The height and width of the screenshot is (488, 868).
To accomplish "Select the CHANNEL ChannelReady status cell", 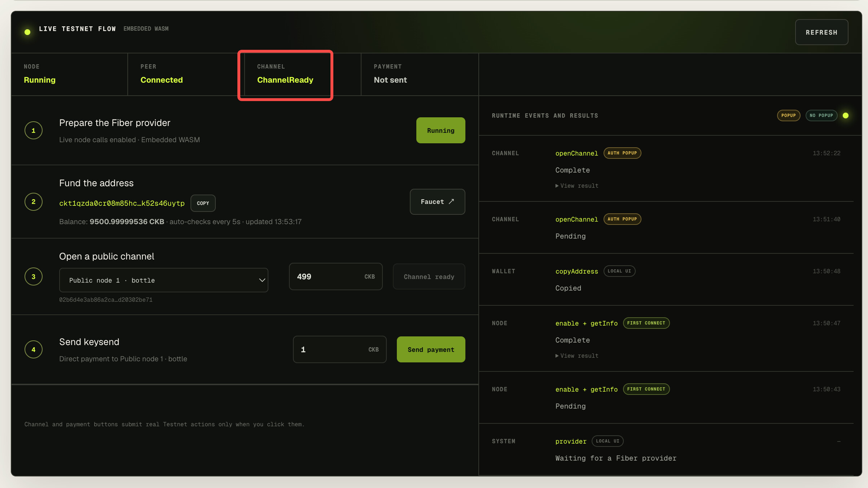I will point(303,74).
